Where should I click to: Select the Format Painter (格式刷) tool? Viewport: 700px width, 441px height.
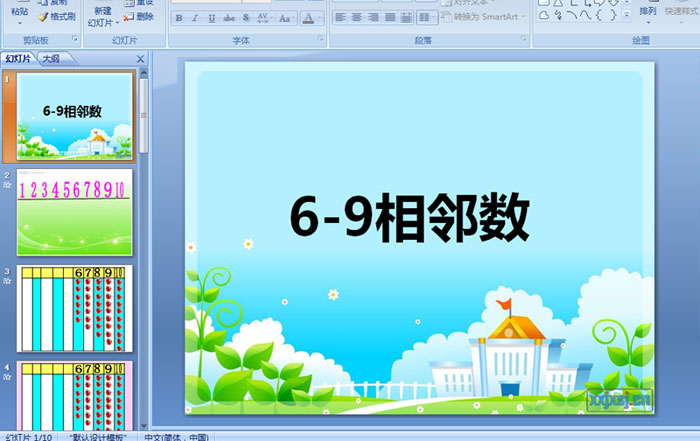(57, 17)
